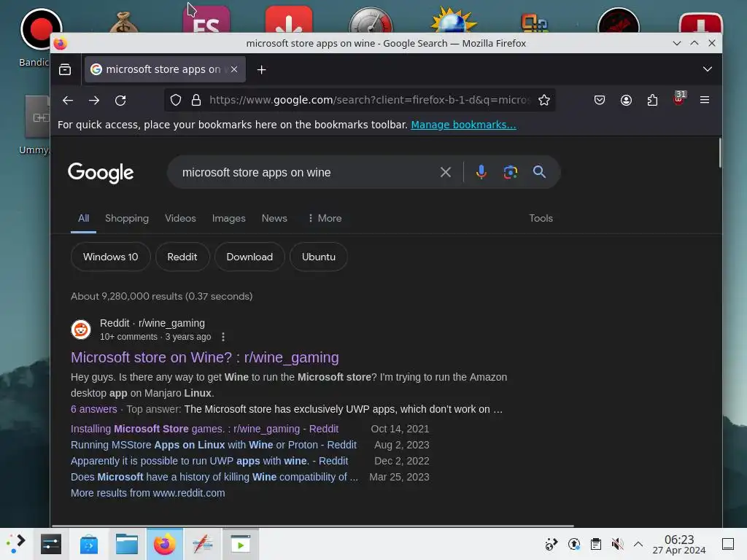Click the horizontal scrollbar at window bottom
Image resolution: width=747 pixels, height=560 pixels.
click(312, 526)
